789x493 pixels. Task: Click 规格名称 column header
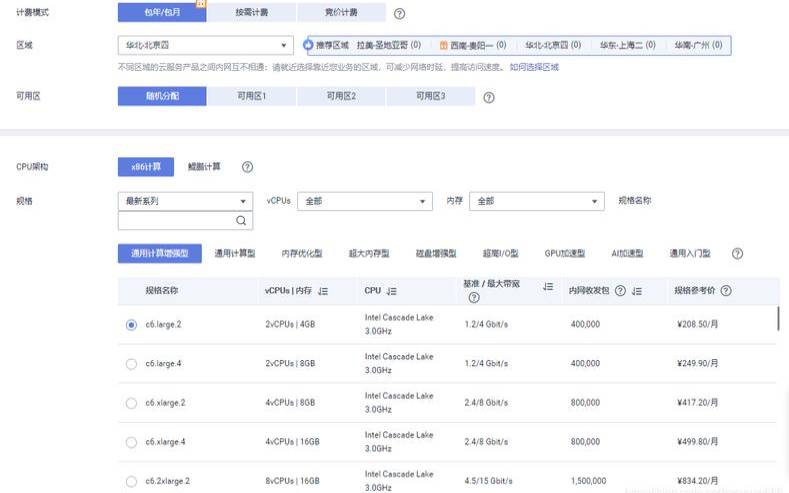[162, 290]
